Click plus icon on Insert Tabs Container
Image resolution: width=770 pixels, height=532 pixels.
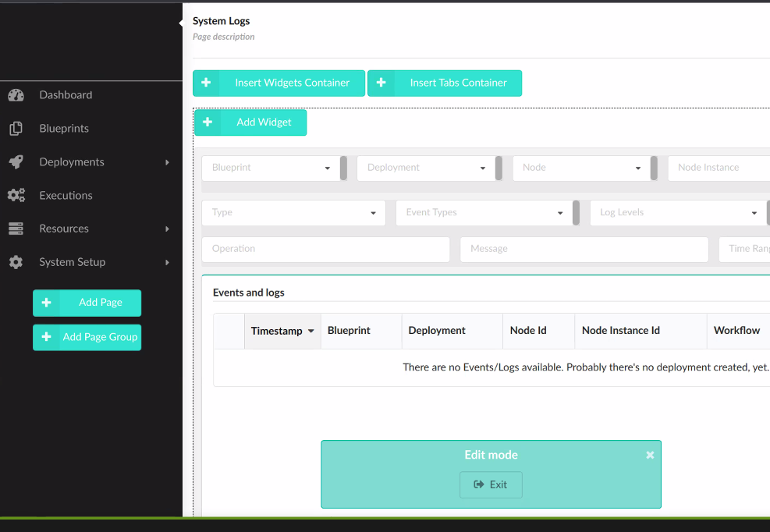381,83
